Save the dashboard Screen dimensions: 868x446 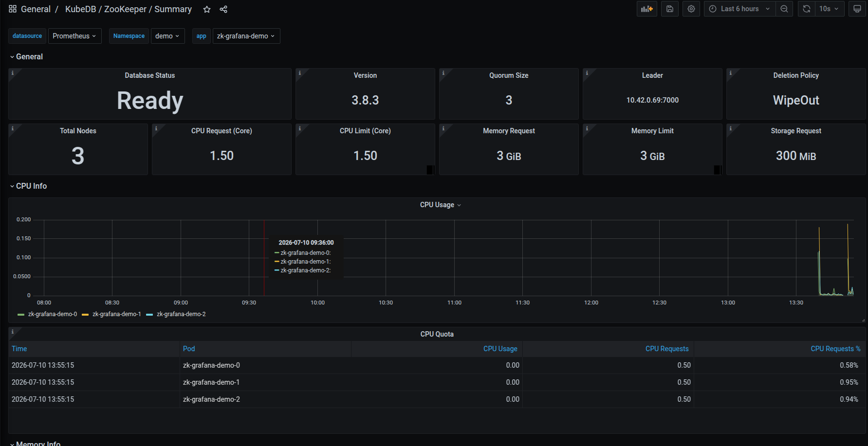[670, 9]
